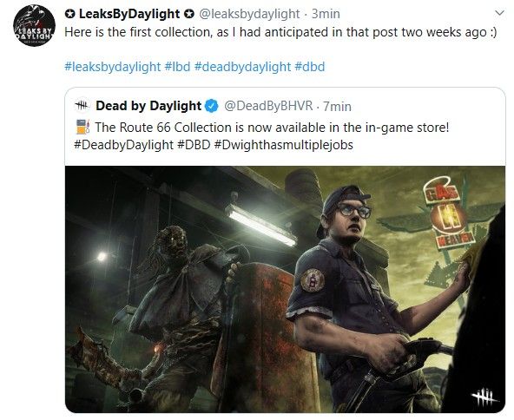The height and width of the screenshot is (420, 514).
Task: Open the #lbd hashtag
Action: [177, 67]
